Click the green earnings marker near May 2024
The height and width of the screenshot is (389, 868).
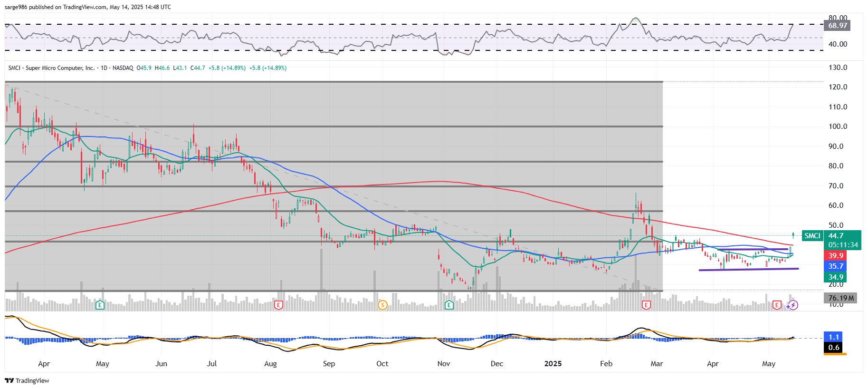pos(100,305)
